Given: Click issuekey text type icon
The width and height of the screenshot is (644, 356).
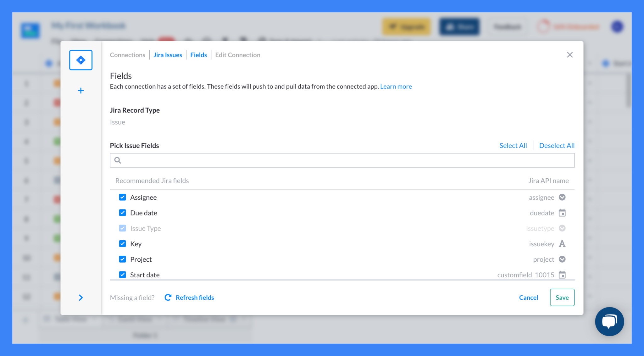Looking at the screenshot, I should pos(562,244).
